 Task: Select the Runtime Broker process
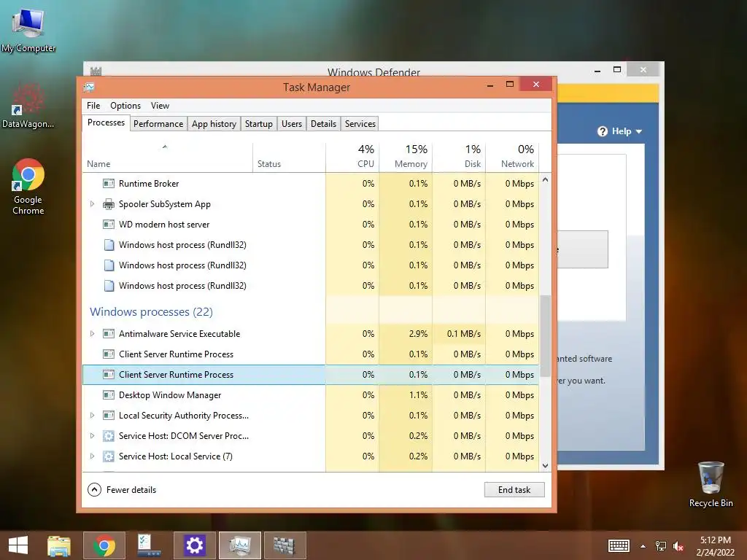[x=311, y=184]
